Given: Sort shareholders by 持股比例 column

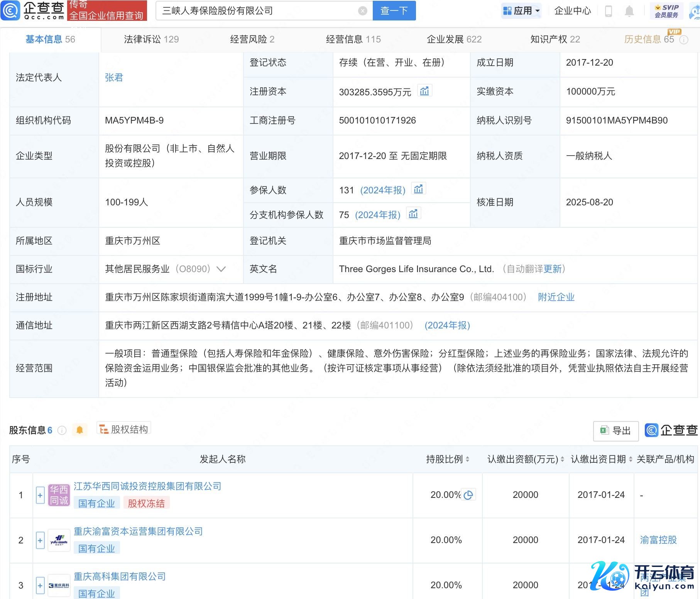Looking at the screenshot, I should [x=448, y=459].
